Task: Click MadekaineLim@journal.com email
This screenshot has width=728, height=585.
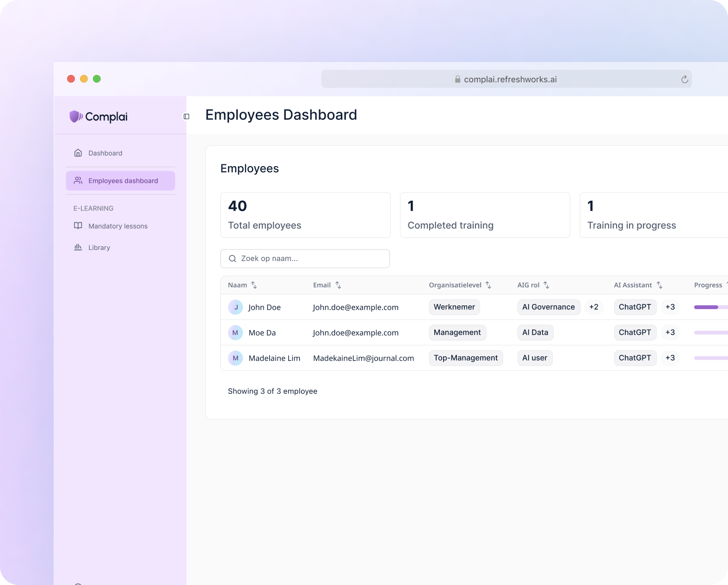Action: pyautogui.click(x=364, y=358)
